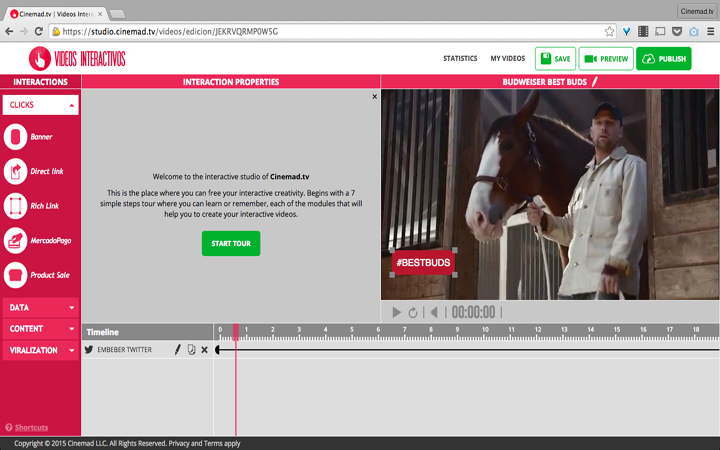Screen dimensions: 720x450
Task: Choose the Rich Link interaction
Action: pyautogui.click(x=15, y=206)
